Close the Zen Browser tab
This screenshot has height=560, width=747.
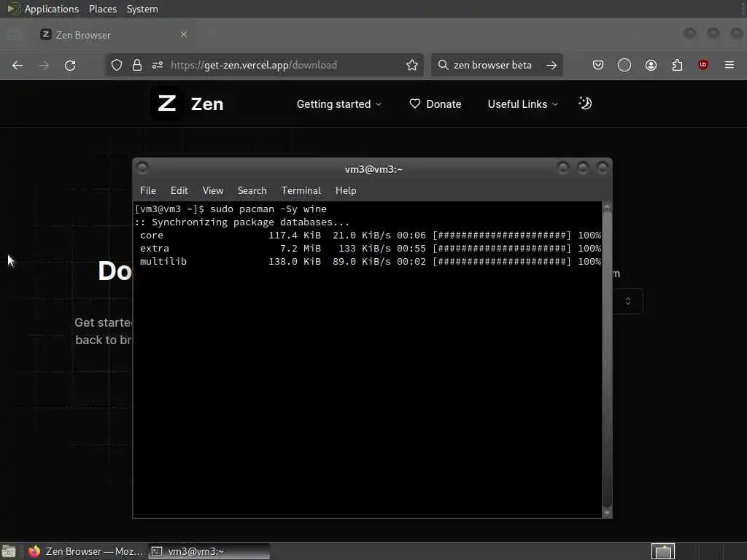(184, 34)
